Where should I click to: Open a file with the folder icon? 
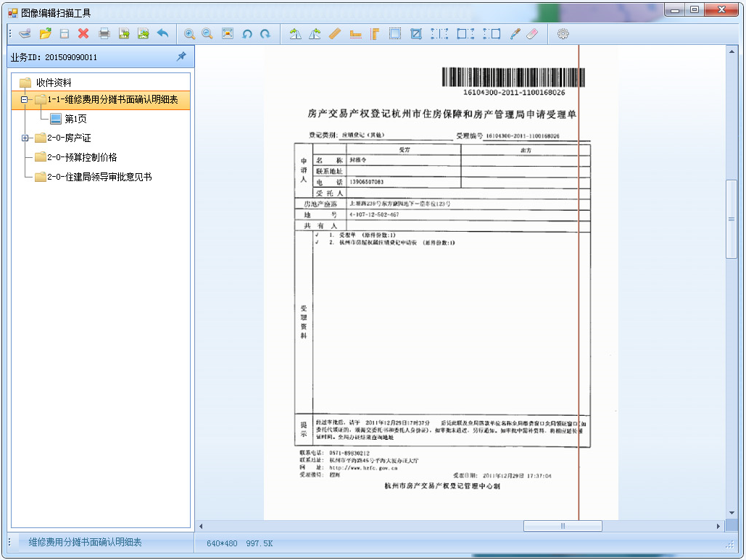pos(45,33)
